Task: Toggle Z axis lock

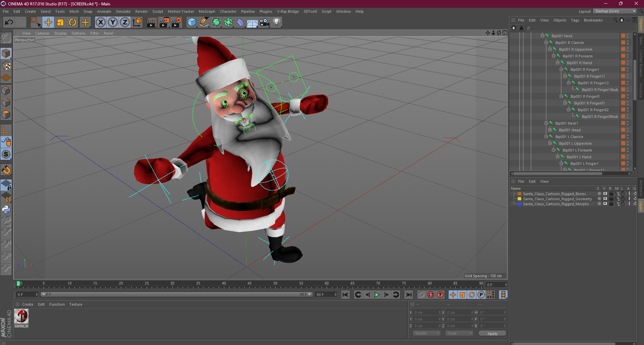Action: tap(125, 23)
